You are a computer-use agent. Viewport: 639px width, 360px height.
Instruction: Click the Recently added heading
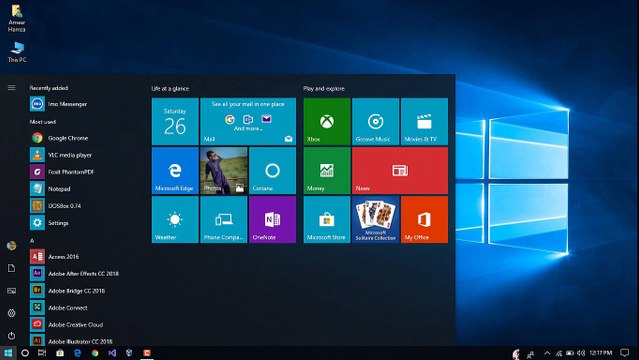point(48,88)
